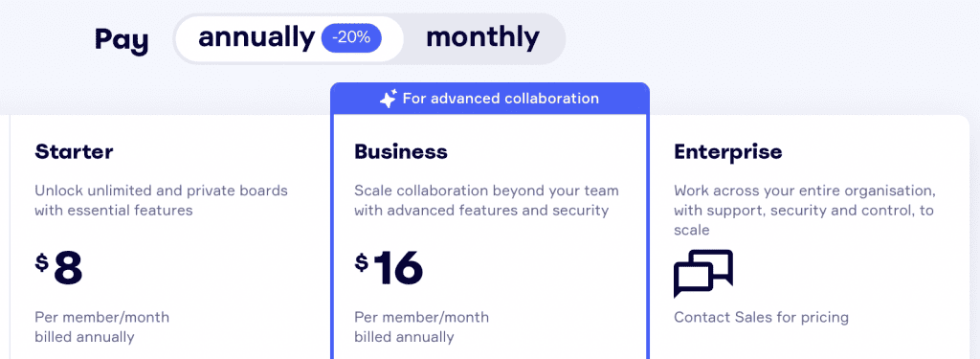Click the -20% discount badge
The image size is (980, 359).
click(x=351, y=38)
